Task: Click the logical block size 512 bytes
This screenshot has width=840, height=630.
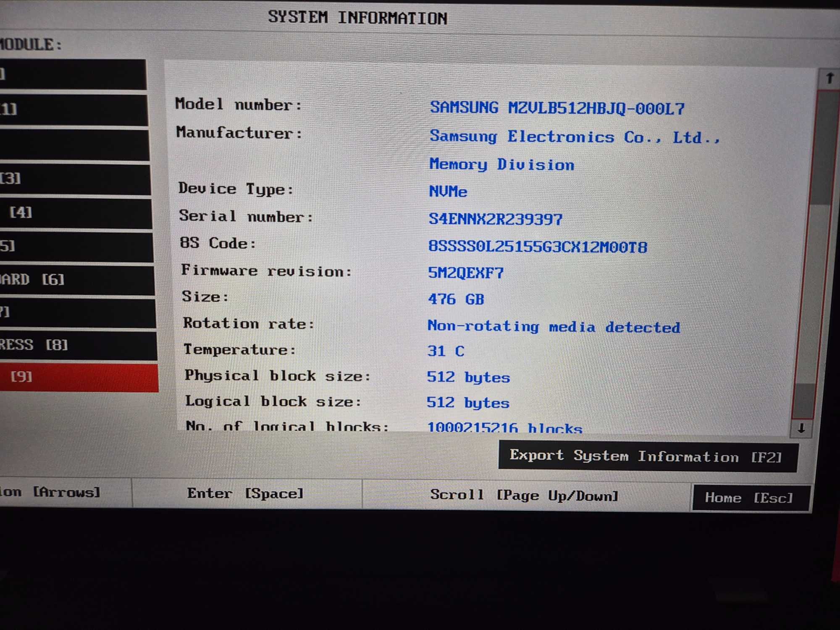Action: click(x=468, y=403)
